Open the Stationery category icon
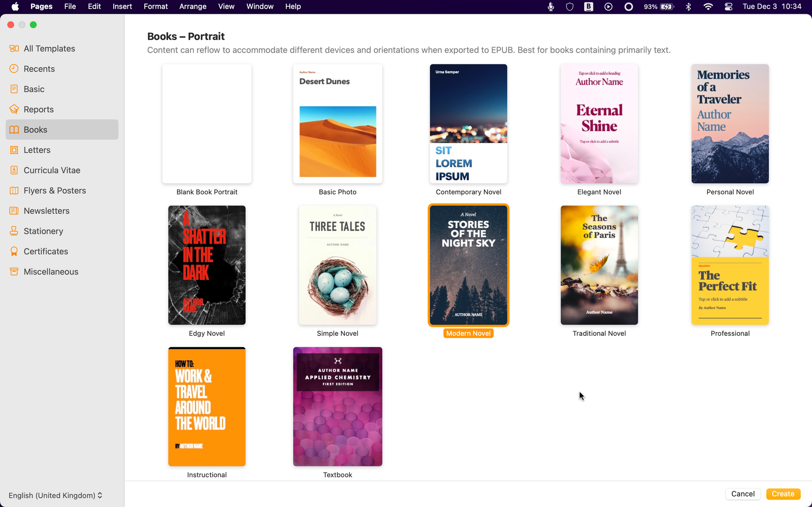The width and height of the screenshot is (812, 507). click(14, 231)
